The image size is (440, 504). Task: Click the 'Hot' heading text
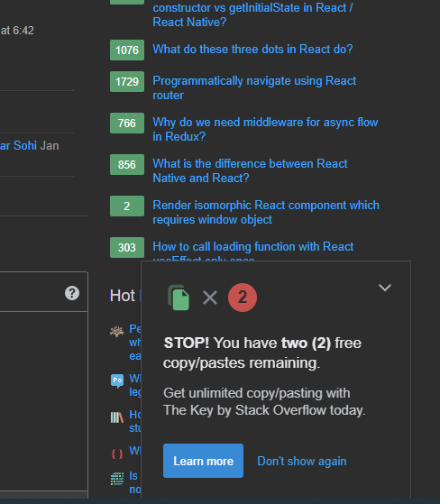pos(122,296)
